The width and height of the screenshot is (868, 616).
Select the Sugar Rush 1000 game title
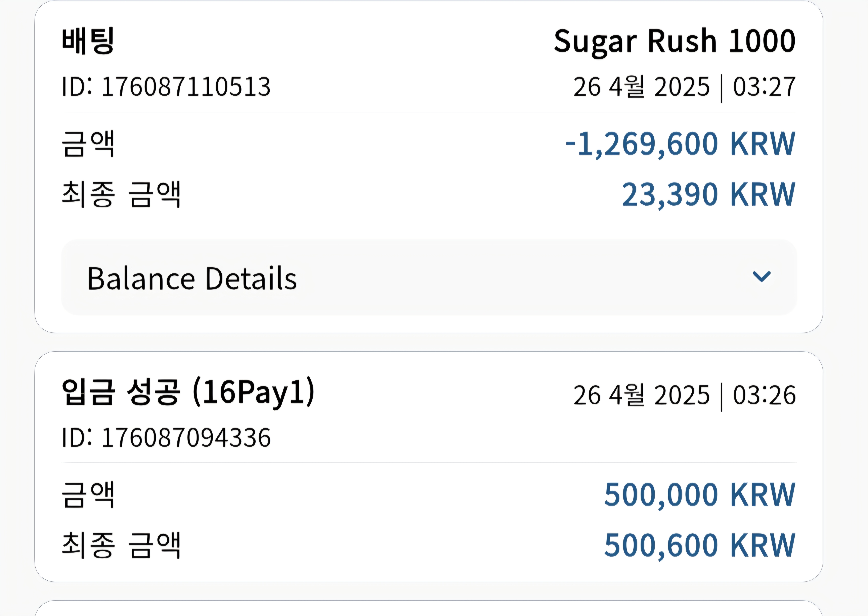coord(675,42)
